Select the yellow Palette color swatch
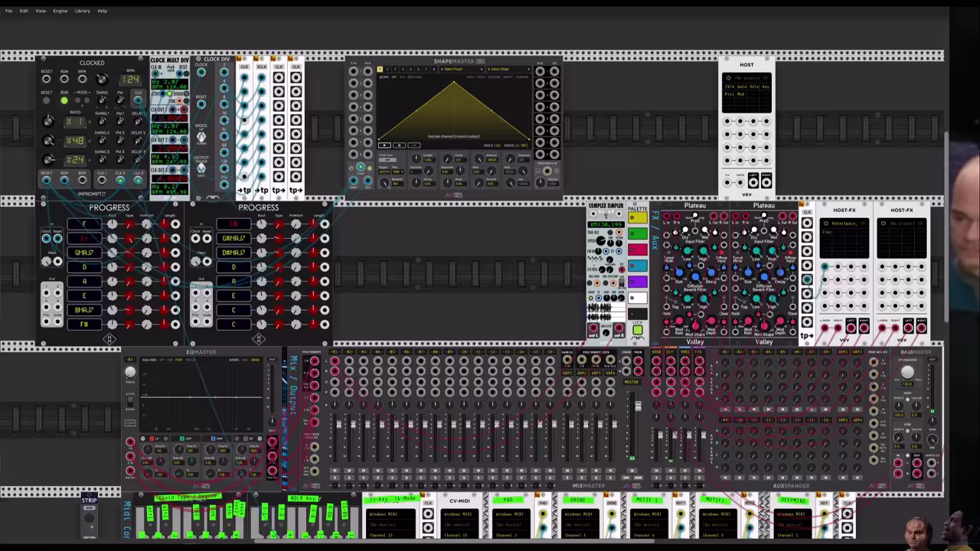 tap(637, 218)
